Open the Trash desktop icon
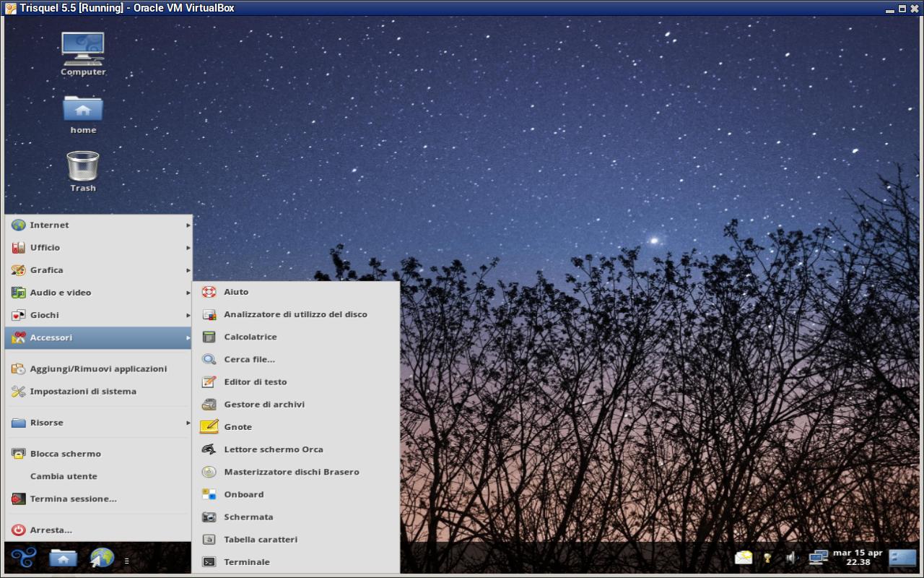924x578 pixels. [83, 168]
